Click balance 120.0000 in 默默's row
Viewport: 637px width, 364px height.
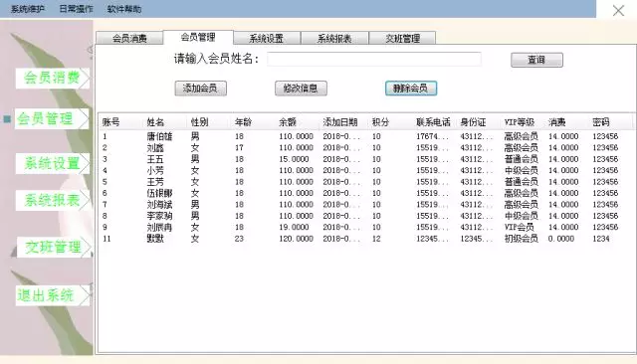(x=297, y=239)
